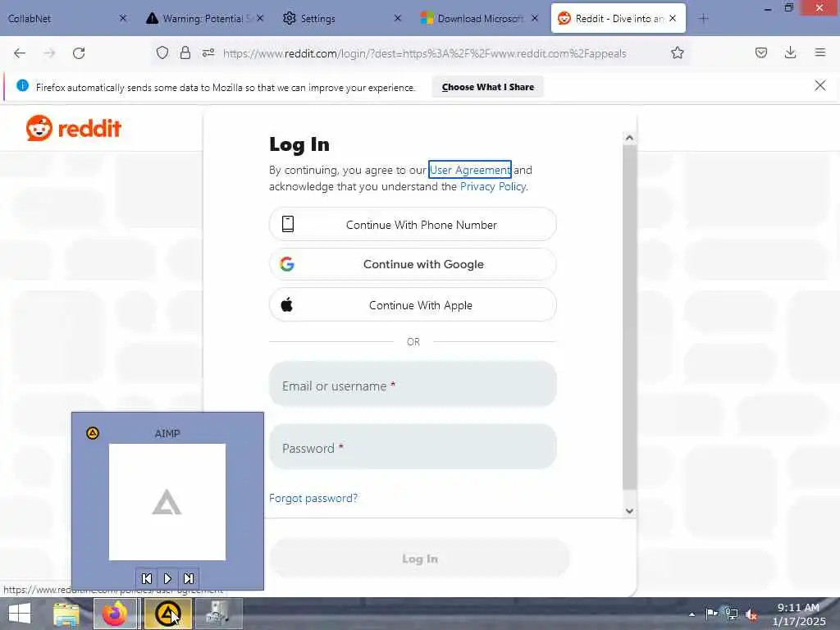Show hidden system tray icons
This screenshot has height=630, width=840.
(x=692, y=614)
